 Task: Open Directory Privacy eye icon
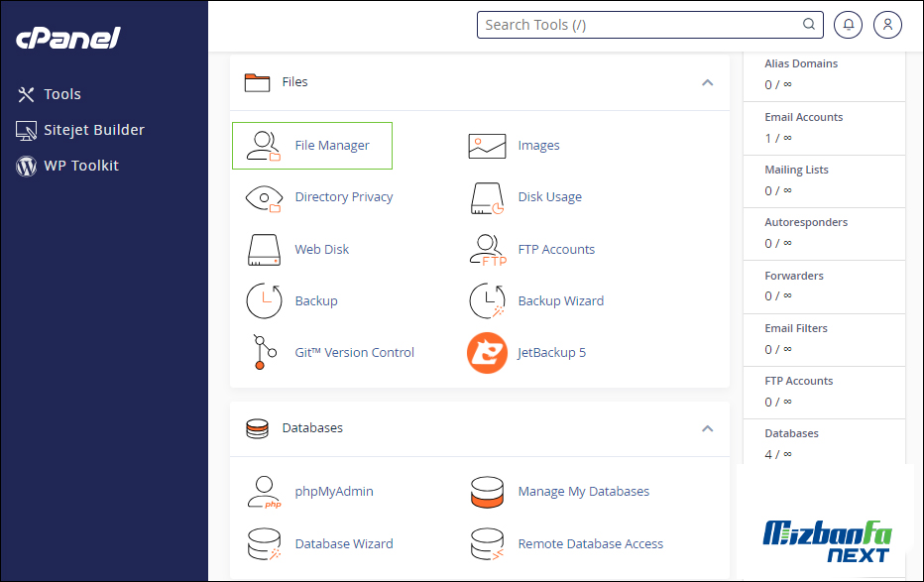pos(264,197)
